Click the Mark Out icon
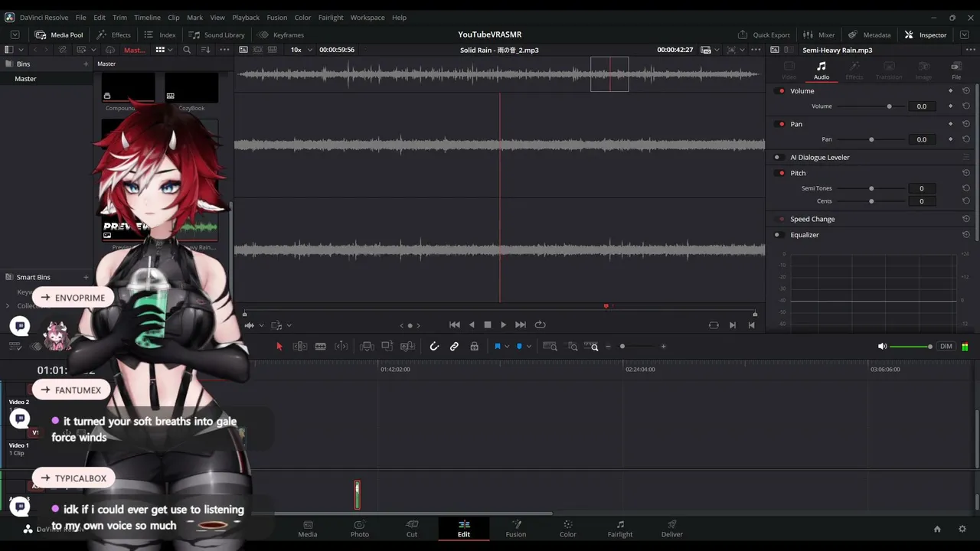This screenshot has height=551, width=980. (751, 325)
